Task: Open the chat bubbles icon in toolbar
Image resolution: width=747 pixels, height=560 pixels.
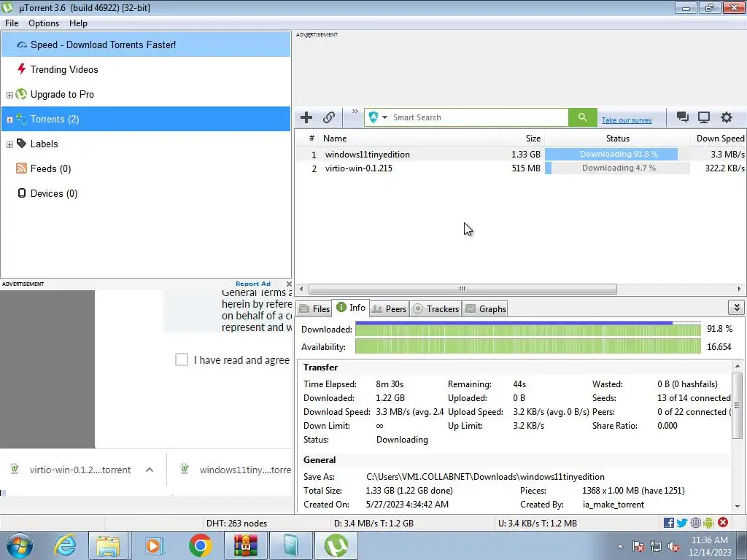Action: 682,117
